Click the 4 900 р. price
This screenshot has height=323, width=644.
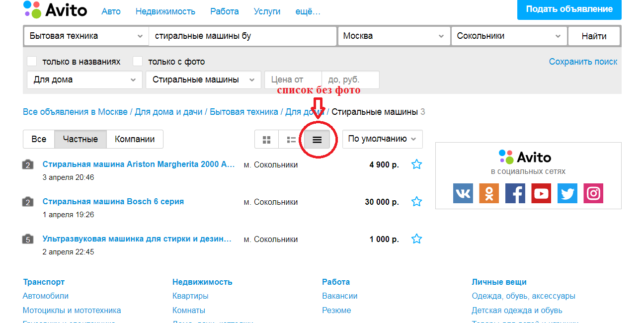point(384,164)
